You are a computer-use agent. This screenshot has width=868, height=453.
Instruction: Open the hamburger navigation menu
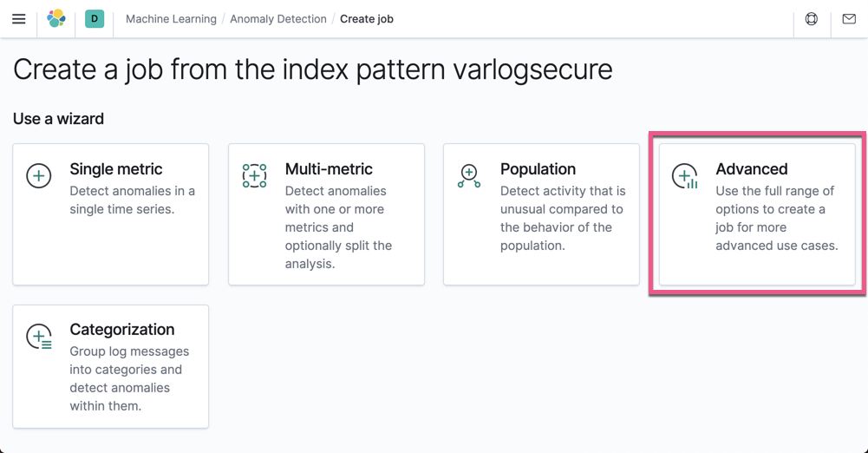18,19
